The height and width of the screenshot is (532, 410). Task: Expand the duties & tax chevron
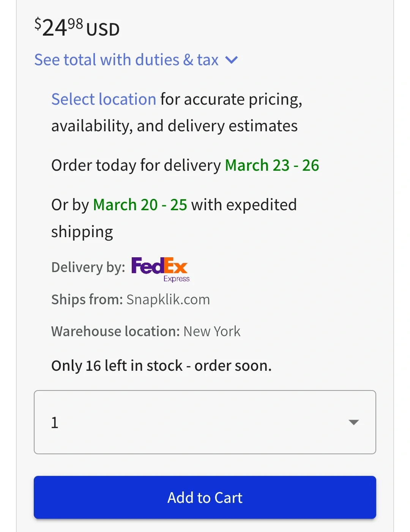pos(231,60)
